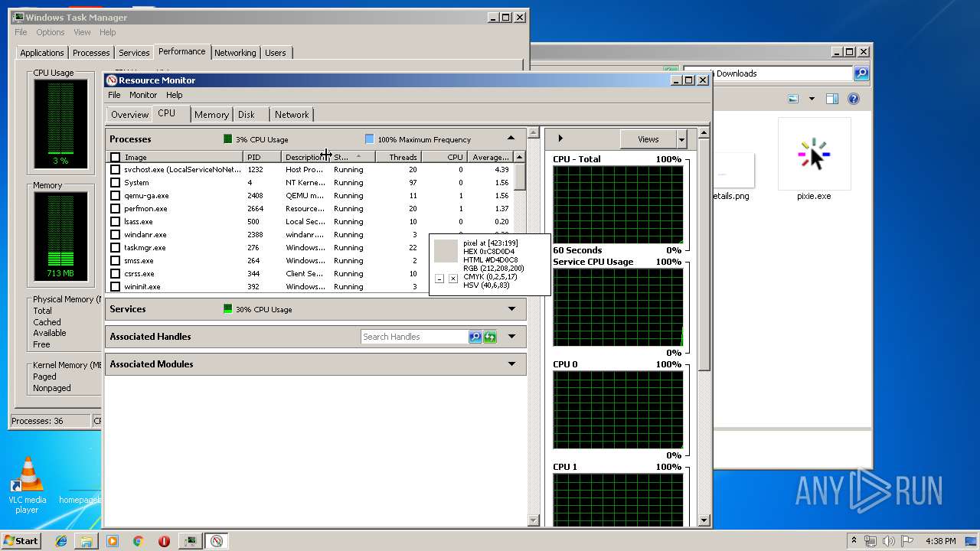Switch to Task Manager taskbar button
The height and width of the screenshot is (551, 980).
(x=191, y=541)
